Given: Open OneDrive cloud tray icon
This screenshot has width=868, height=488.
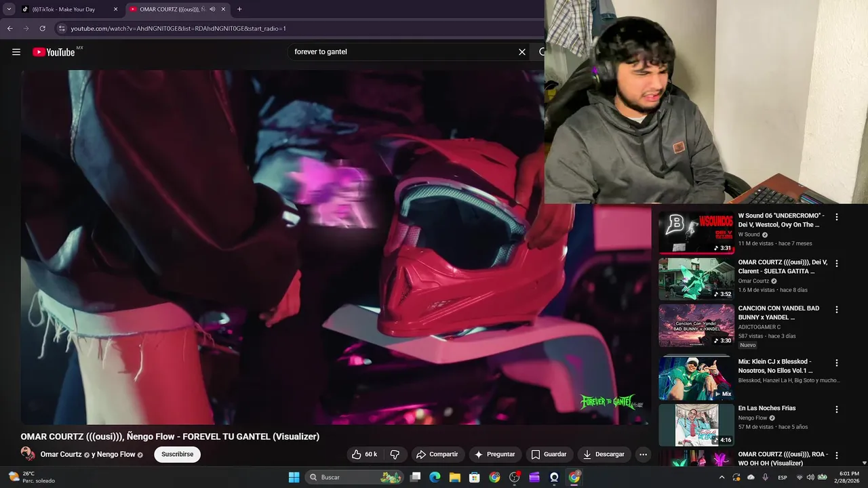Looking at the screenshot, I should pos(751,477).
